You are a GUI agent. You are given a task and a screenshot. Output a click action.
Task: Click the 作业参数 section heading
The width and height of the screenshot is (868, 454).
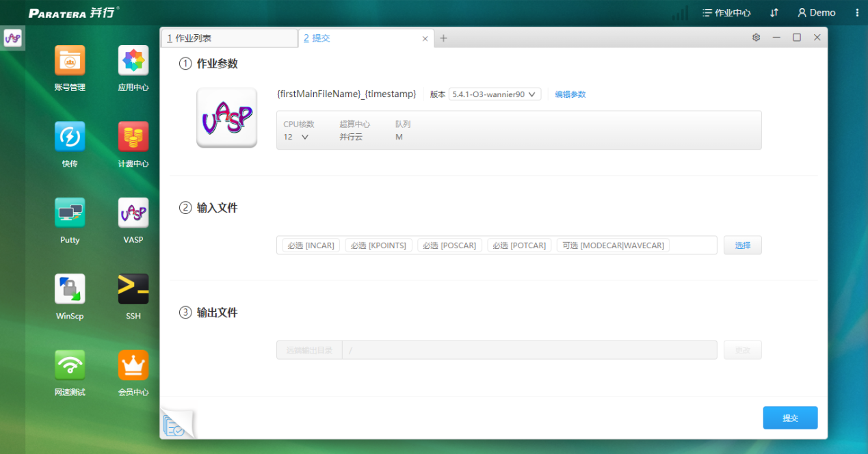(x=217, y=64)
